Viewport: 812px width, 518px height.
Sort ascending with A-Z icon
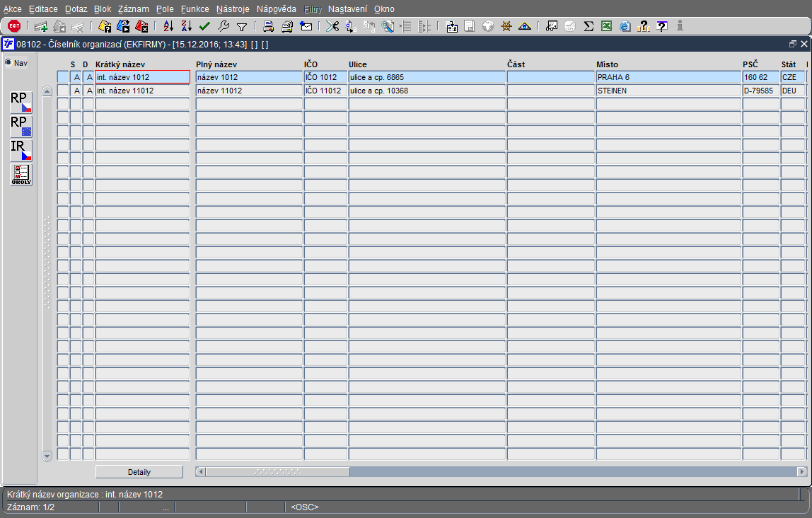click(168, 26)
